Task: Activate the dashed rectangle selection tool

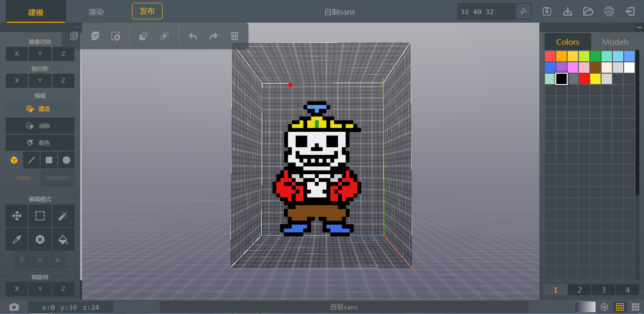Action: point(40,216)
